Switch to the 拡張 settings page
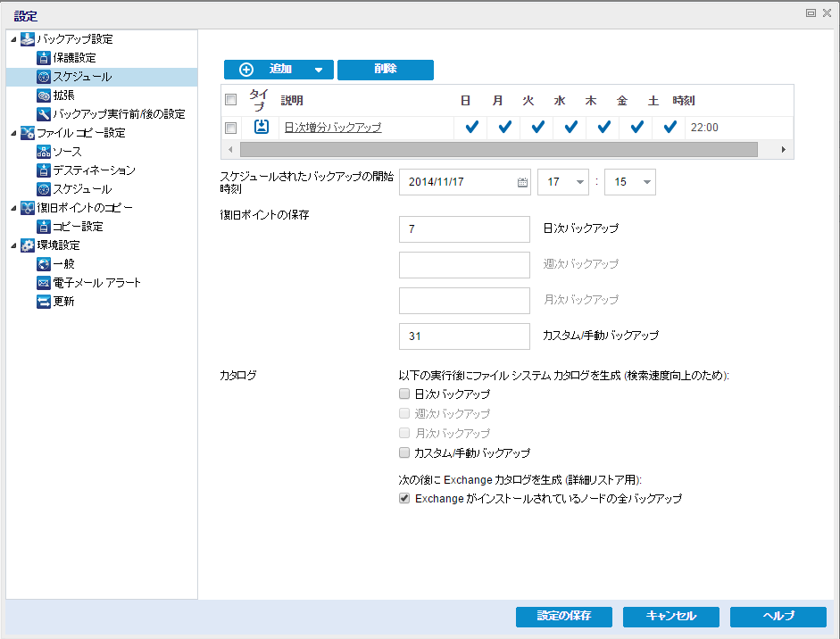Screen dimensions: 840x639 [x=63, y=94]
